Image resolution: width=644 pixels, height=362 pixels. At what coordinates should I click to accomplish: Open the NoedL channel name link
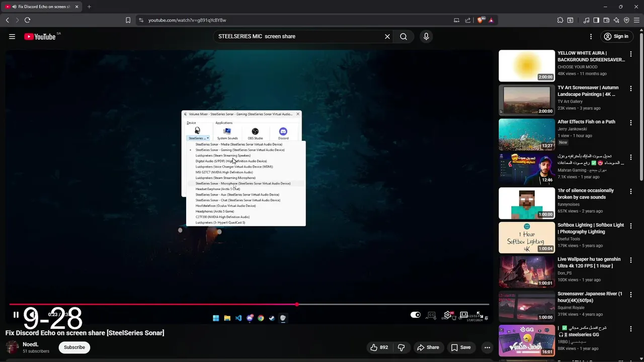point(30,344)
